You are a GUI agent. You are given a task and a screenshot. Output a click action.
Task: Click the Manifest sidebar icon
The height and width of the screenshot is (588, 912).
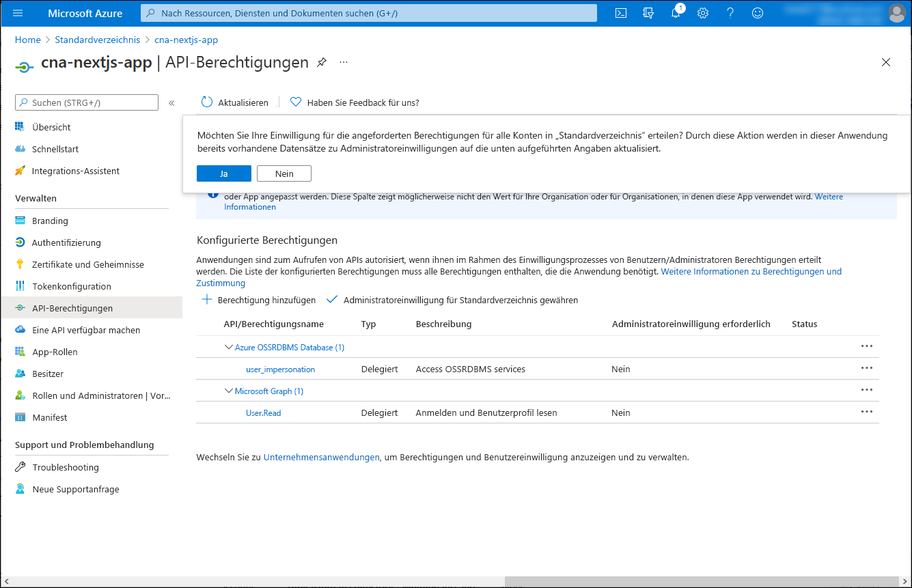(20, 417)
